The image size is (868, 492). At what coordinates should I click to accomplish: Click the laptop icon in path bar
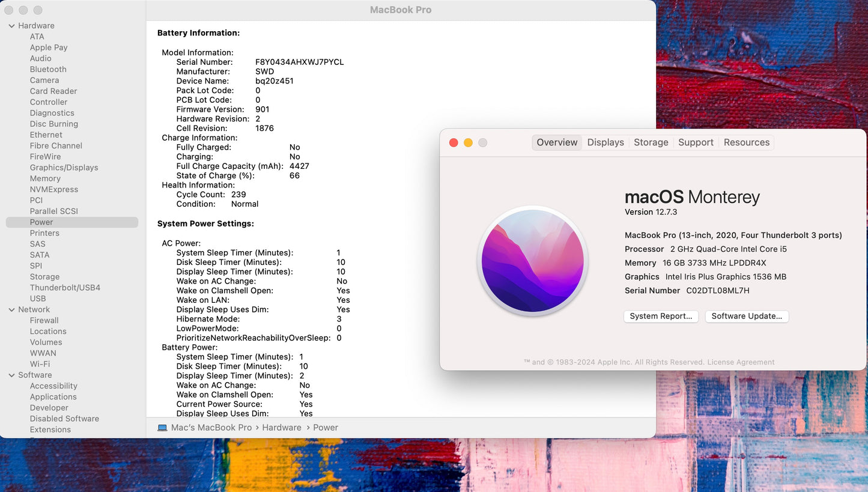point(162,428)
